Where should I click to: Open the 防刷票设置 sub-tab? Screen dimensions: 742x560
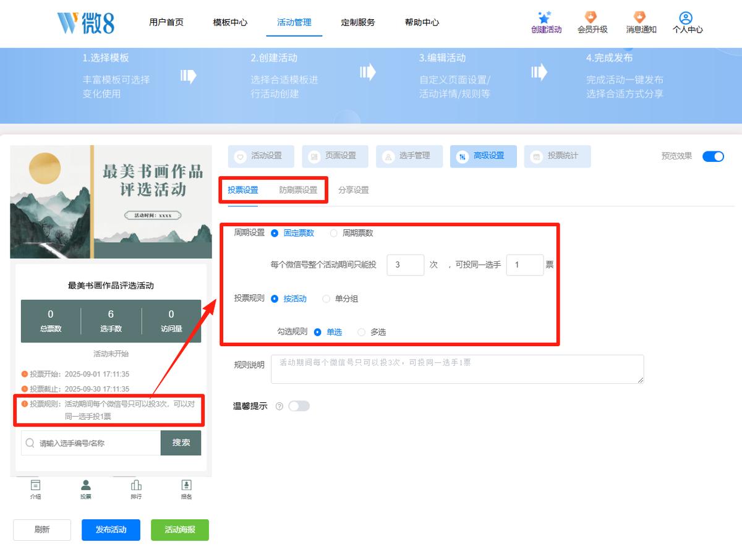click(298, 190)
